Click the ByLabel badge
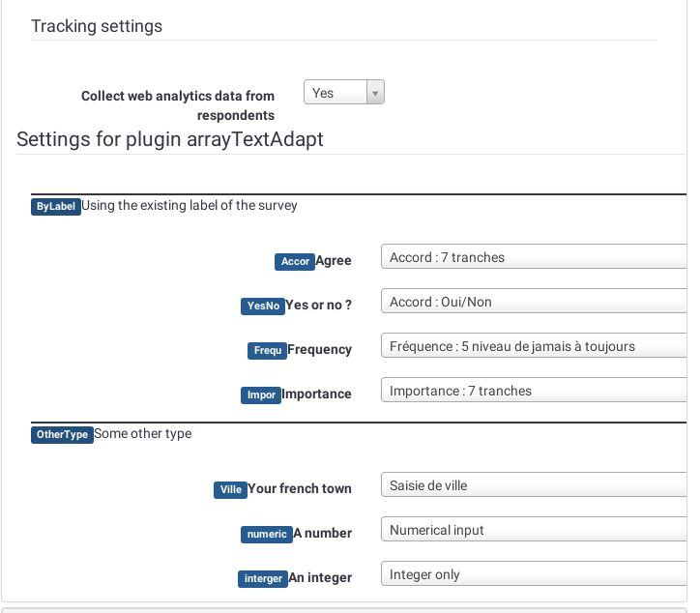Viewport: 700px width, 613px height. pyautogui.click(x=55, y=206)
